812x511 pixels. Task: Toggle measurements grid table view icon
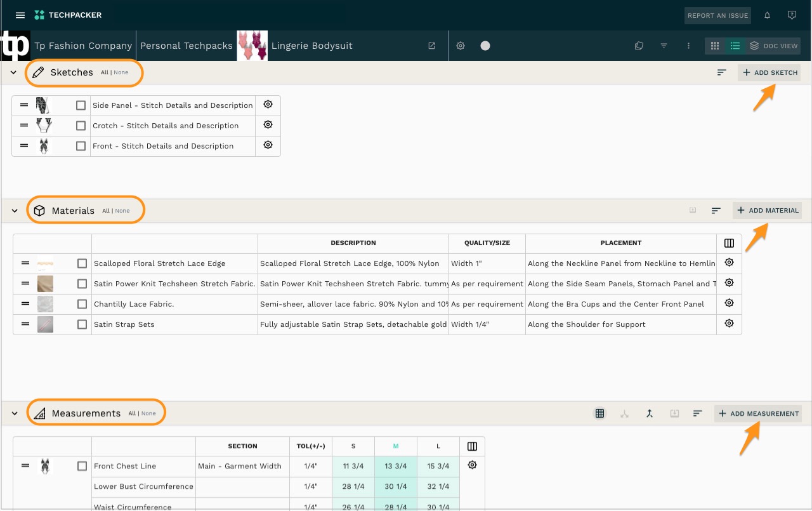click(599, 413)
